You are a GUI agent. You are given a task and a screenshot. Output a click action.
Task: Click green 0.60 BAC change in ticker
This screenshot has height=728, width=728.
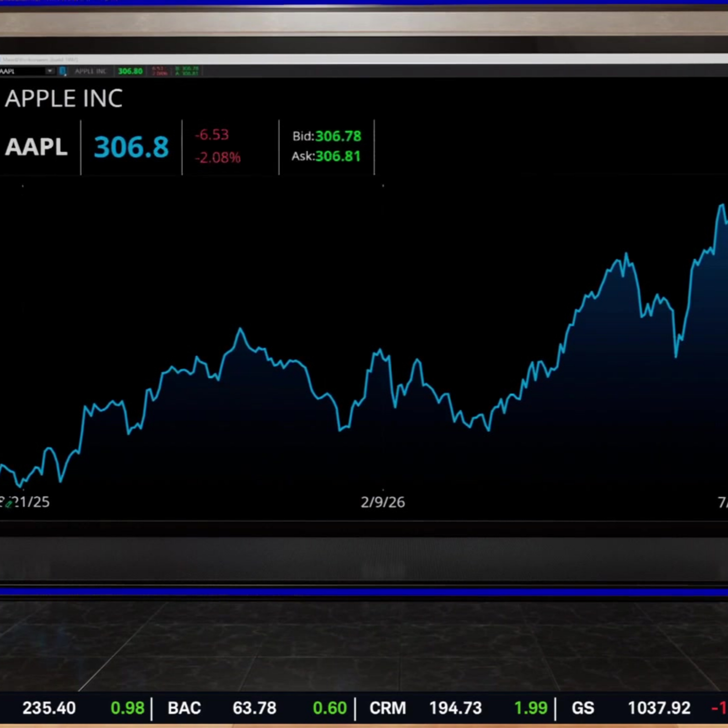[x=330, y=708]
